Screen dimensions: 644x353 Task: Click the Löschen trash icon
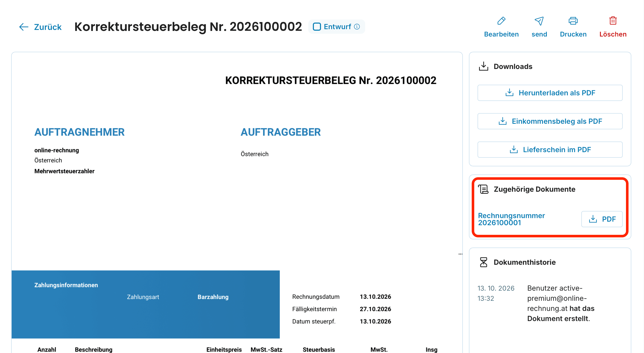point(613,21)
